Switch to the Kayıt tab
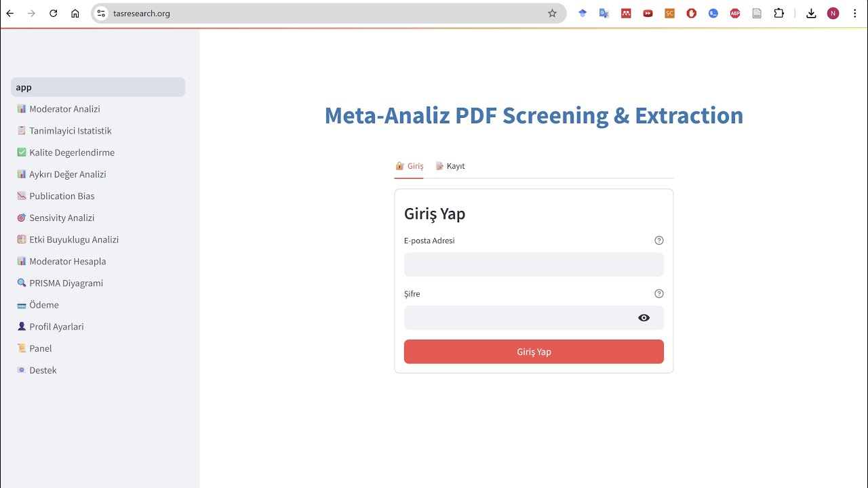The image size is (868, 488). 450,166
